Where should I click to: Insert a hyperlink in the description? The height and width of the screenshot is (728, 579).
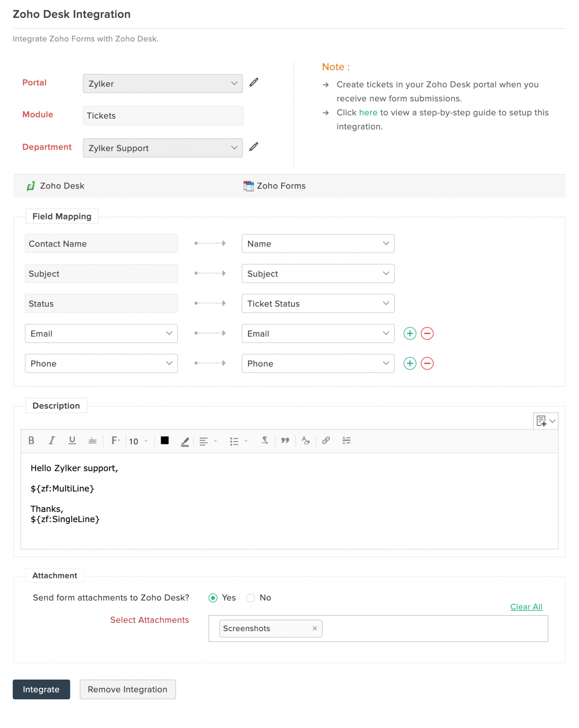[x=326, y=441]
